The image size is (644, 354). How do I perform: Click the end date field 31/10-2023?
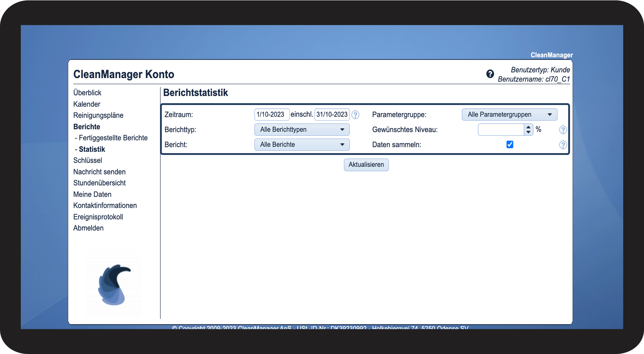click(332, 114)
